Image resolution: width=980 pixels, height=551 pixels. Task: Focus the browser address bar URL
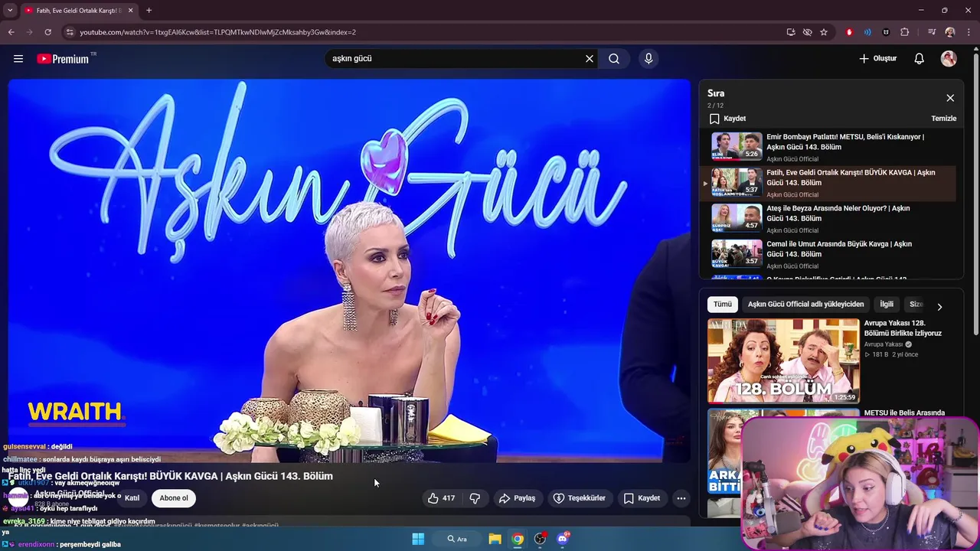[218, 32]
